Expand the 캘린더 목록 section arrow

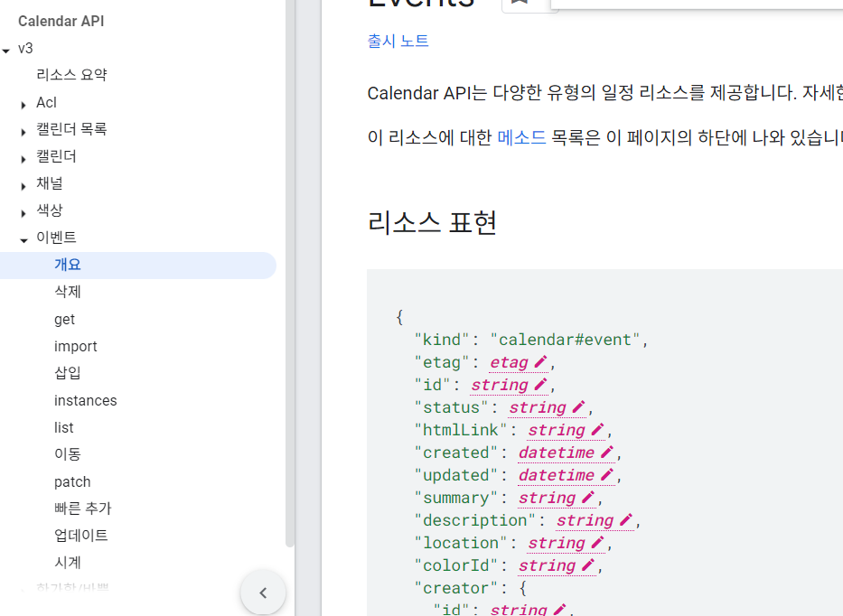coord(23,132)
